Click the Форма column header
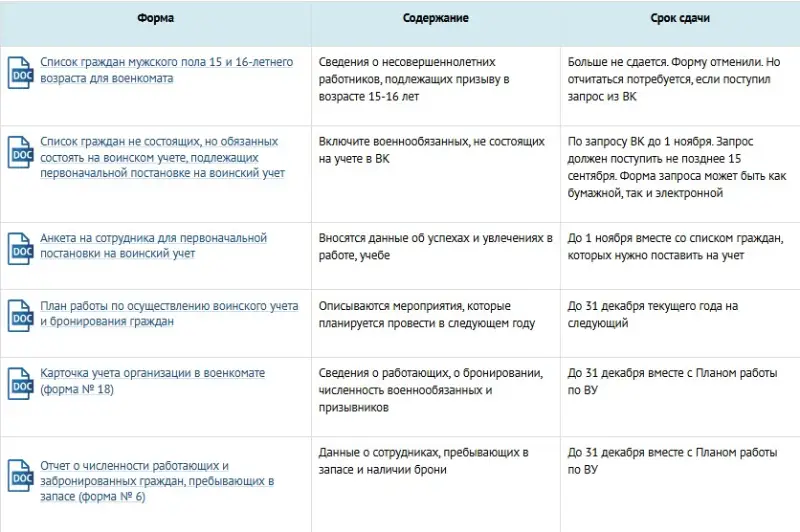Image resolution: width=800 pixels, height=532 pixels. tap(155, 19)
